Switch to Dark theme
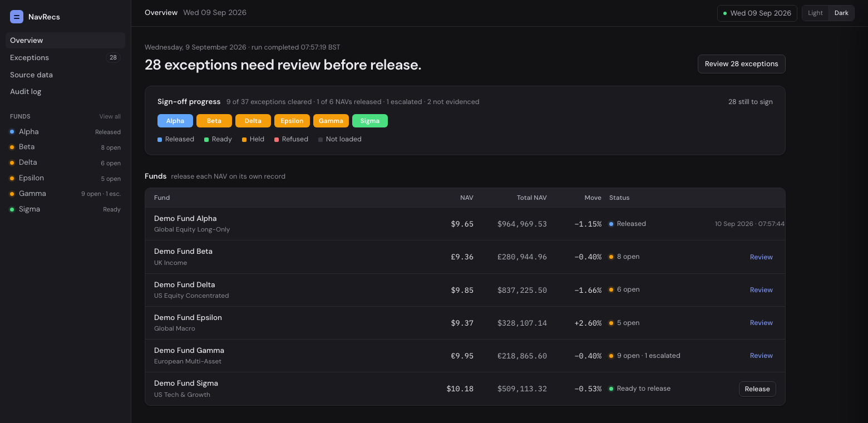The width and height of the screenshot is (868, 423). (x=841, y=13)
